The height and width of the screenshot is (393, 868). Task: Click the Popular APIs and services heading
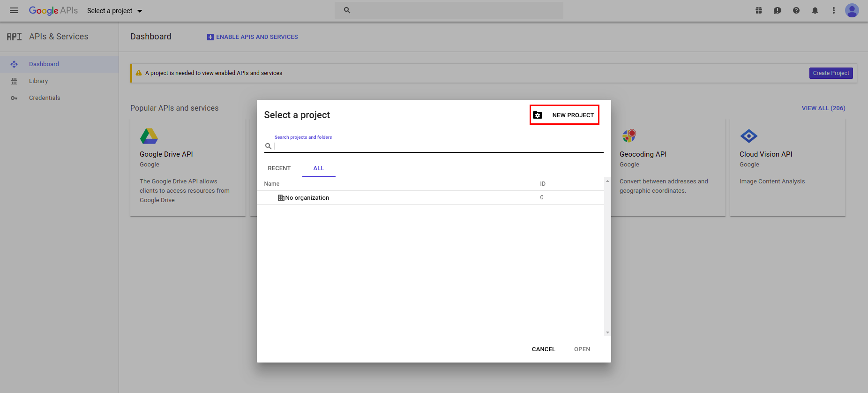pos(174,108)
